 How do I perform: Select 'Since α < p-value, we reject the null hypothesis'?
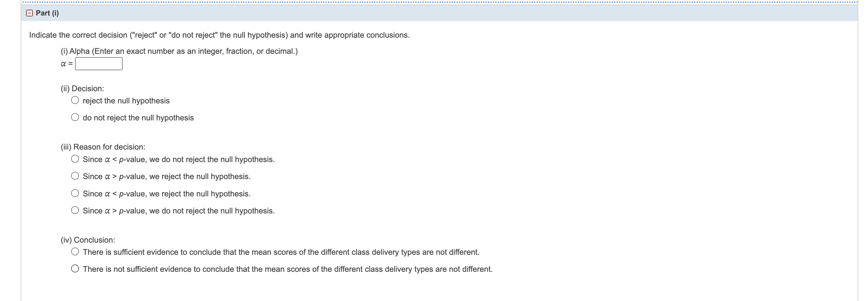coord(75,193)
